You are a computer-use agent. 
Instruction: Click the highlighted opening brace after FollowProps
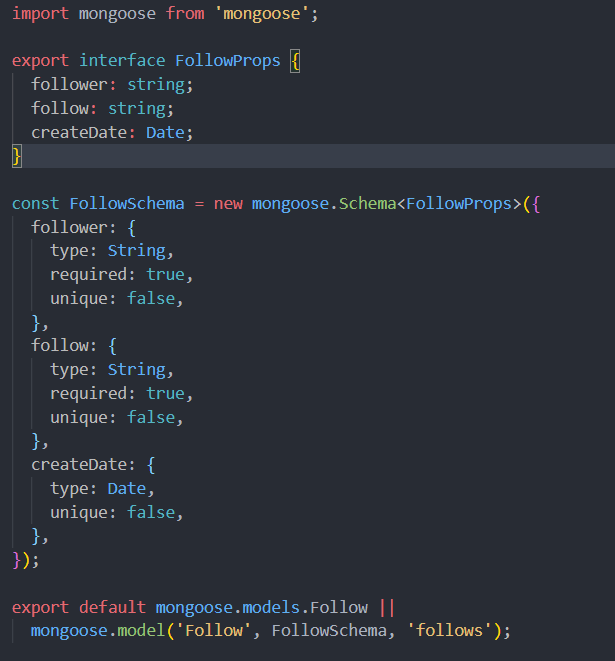[295, 62]
